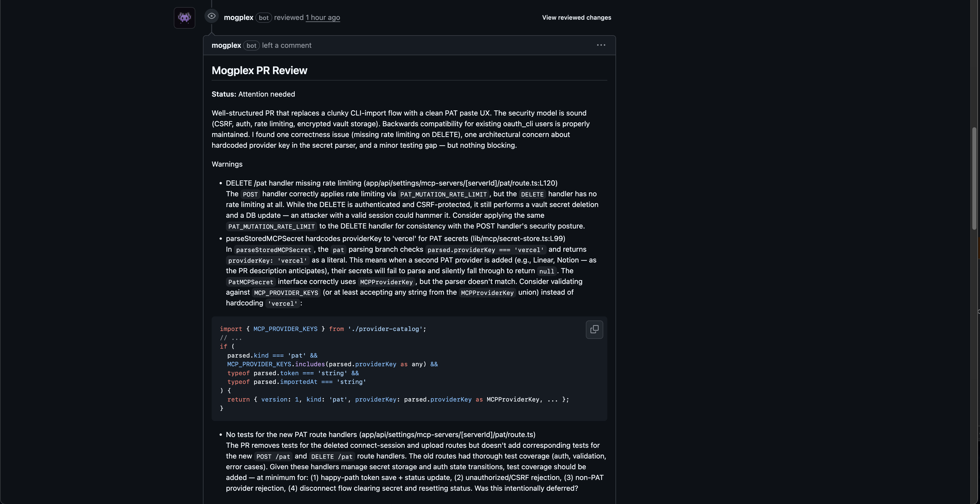Click the PatMCPSecret inline code tag
Image resolution: width=980 pixels, height=504 pixels.
click(x=250, y=282)
